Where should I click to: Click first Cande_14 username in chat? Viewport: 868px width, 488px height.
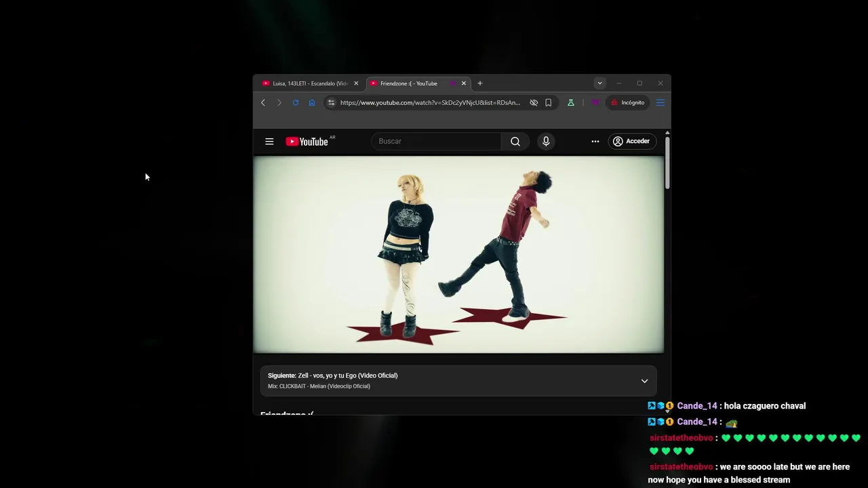coord(697,406)
